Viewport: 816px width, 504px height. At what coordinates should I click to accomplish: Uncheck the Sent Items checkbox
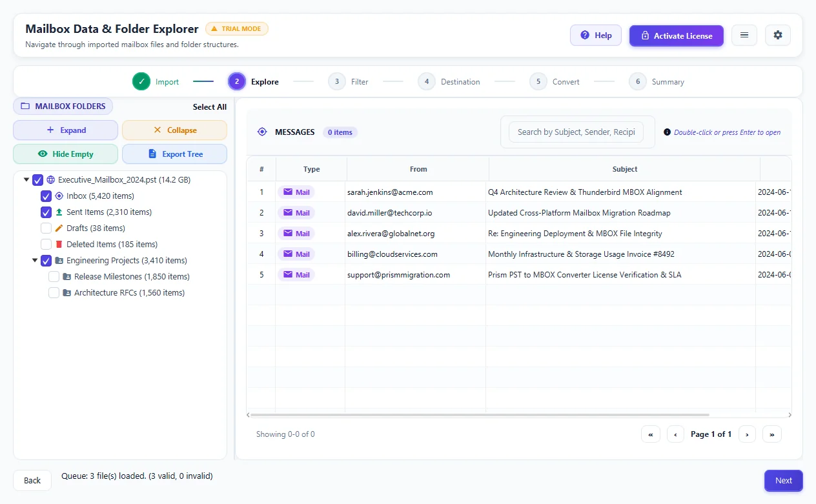tap(46, 212)
